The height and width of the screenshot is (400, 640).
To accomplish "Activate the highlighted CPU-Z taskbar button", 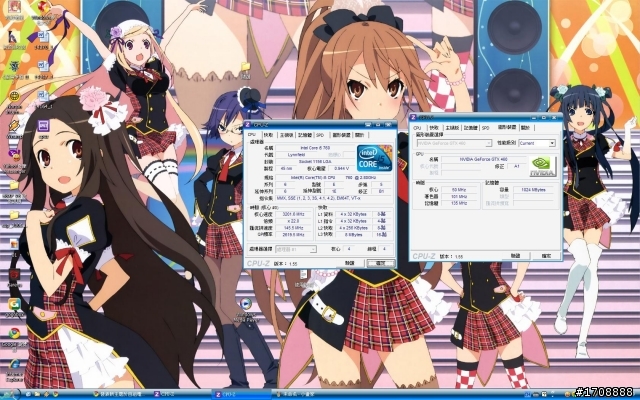I will (x=242, y=394).
